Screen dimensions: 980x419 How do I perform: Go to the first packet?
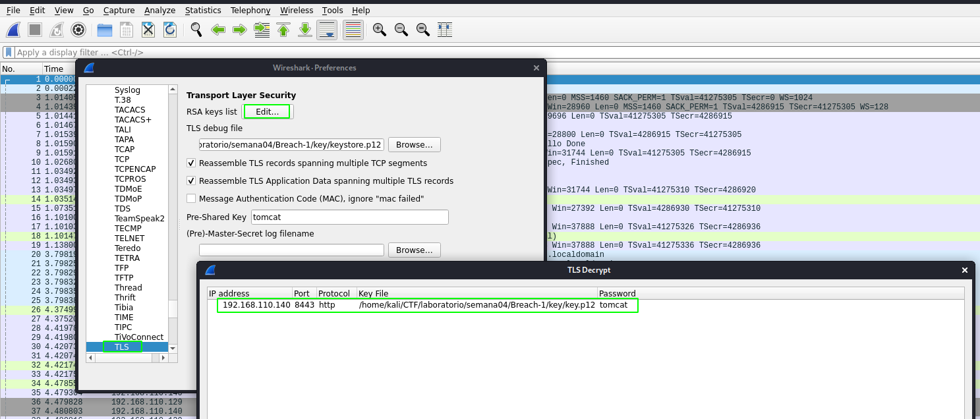point(283,30)
